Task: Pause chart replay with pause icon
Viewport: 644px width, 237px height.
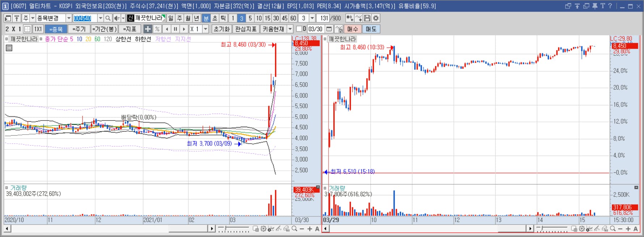Action: pyautogui.click(x=175, y=29)
